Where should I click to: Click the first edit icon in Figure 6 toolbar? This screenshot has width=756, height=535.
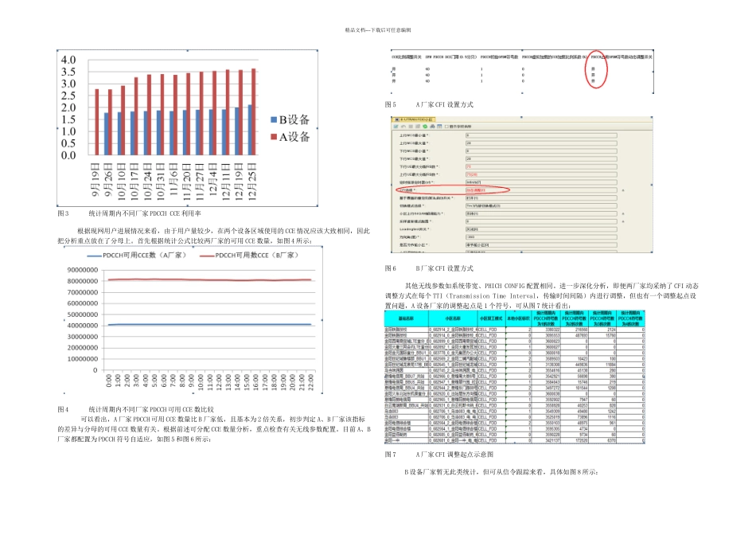pyautogui.click(x=396, y=127)
